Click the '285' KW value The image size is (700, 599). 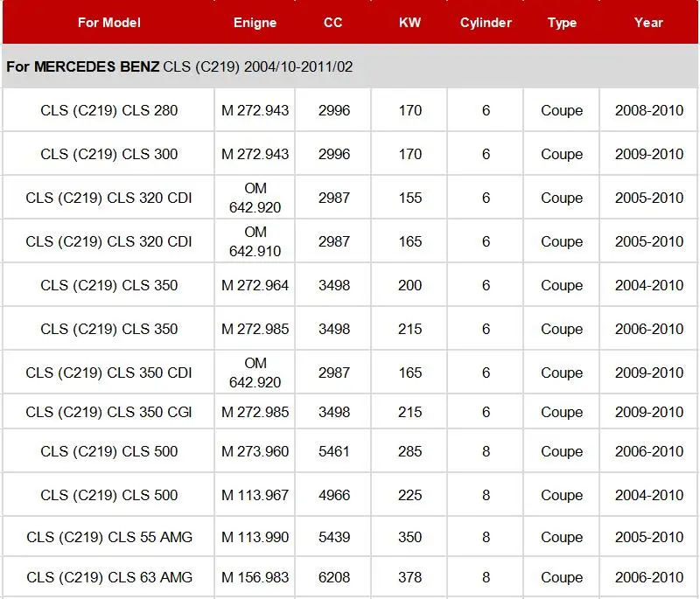point(409,451)
